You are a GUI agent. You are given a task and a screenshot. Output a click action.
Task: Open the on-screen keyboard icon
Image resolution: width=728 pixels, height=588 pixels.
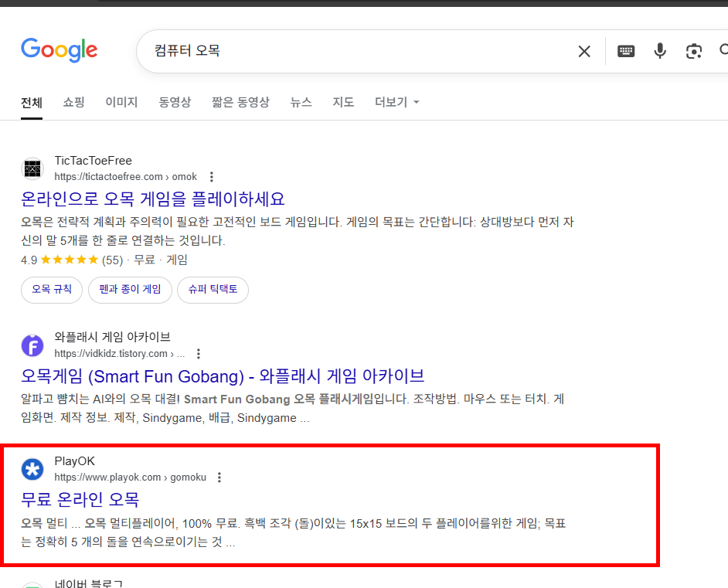click(625, 51)
